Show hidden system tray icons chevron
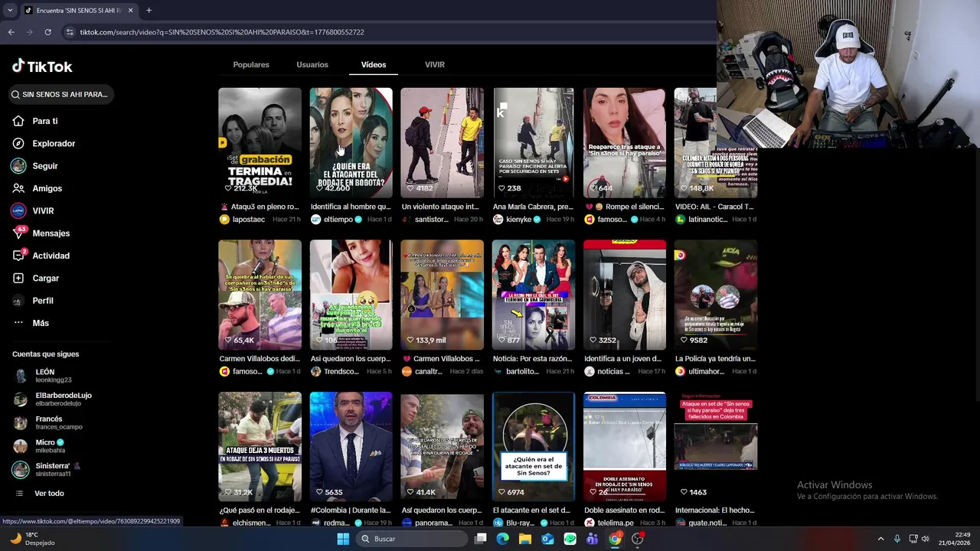The image size is (980, 551). 880,539
